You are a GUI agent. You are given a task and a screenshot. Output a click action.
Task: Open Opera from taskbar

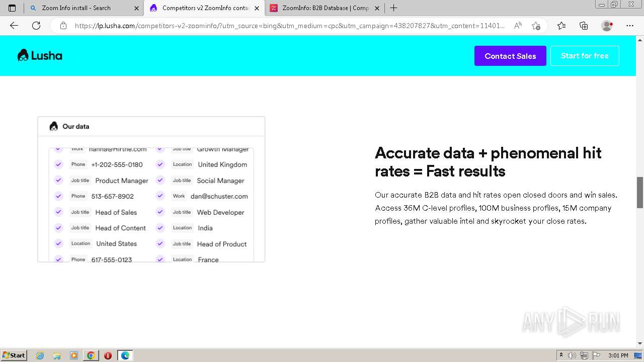point(108,355)
